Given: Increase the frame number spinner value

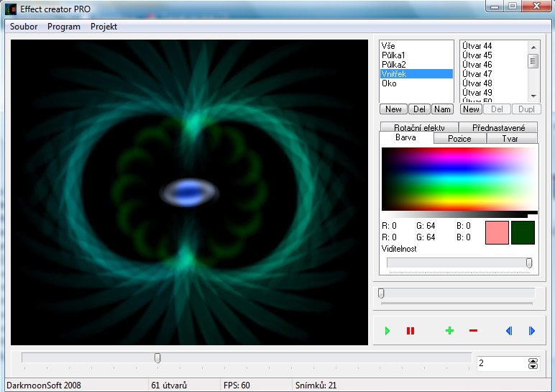Looking at the screenshot, I should tap(533, 360).
